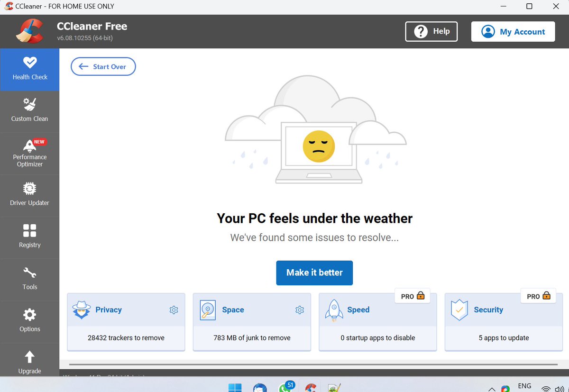Open My Account
This screenshot has height=392, width=569.
tap(513, 32)
